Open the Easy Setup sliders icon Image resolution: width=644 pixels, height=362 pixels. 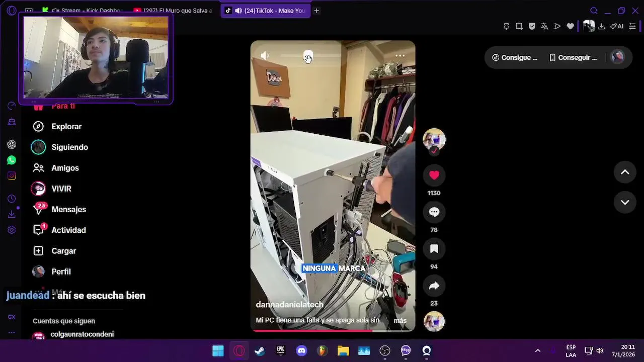[632, 26]
